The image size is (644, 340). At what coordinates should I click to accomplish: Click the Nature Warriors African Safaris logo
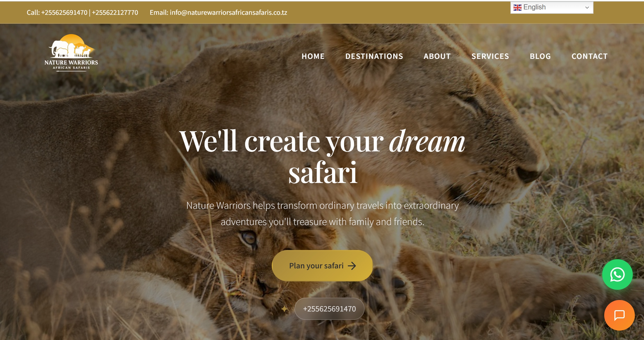coord(71,53)
